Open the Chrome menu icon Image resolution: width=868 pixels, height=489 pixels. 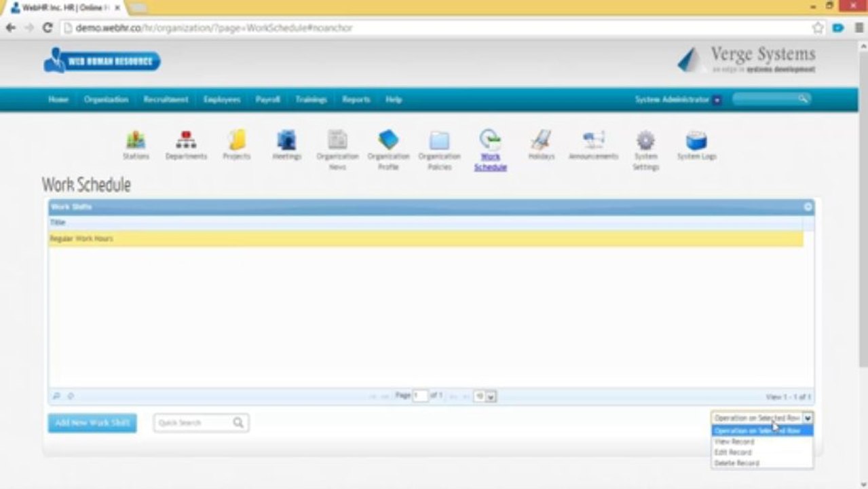pyautogui.click(x=858, y=28)
